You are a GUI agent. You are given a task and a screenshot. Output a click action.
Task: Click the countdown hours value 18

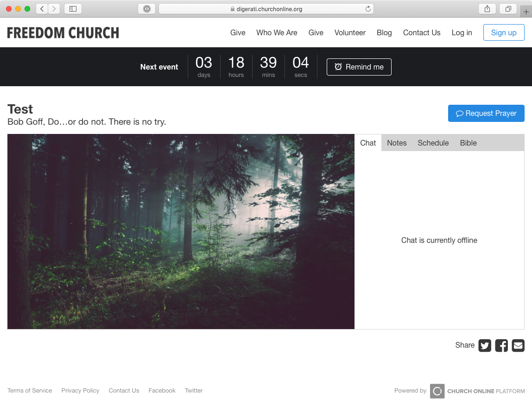236,63
